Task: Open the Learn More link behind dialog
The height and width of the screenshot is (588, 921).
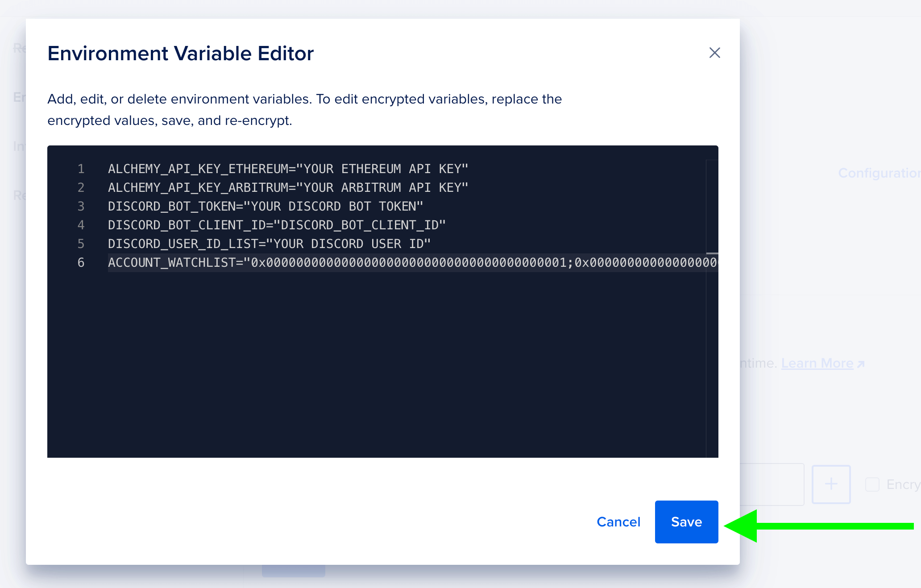Action: click(822, 363)
